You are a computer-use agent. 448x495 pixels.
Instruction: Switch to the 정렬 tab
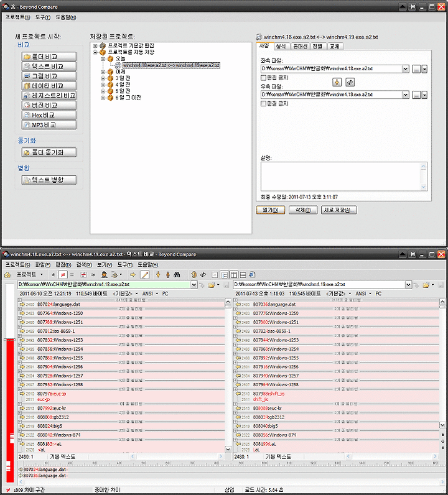tap(317, 47)
